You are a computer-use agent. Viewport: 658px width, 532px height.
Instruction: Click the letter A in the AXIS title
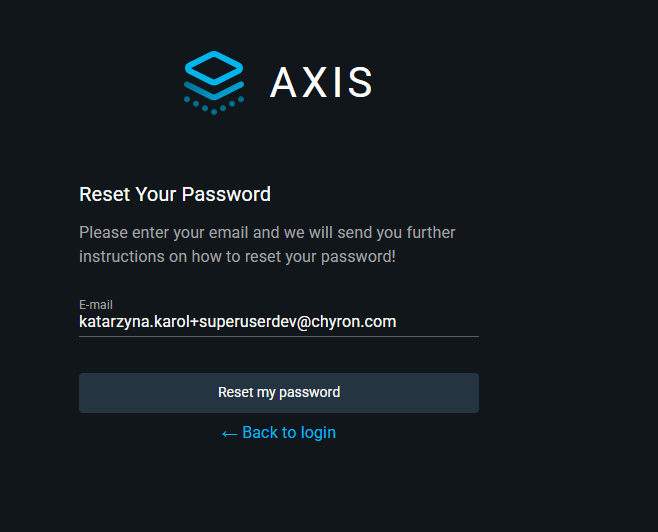click(284, 83)
